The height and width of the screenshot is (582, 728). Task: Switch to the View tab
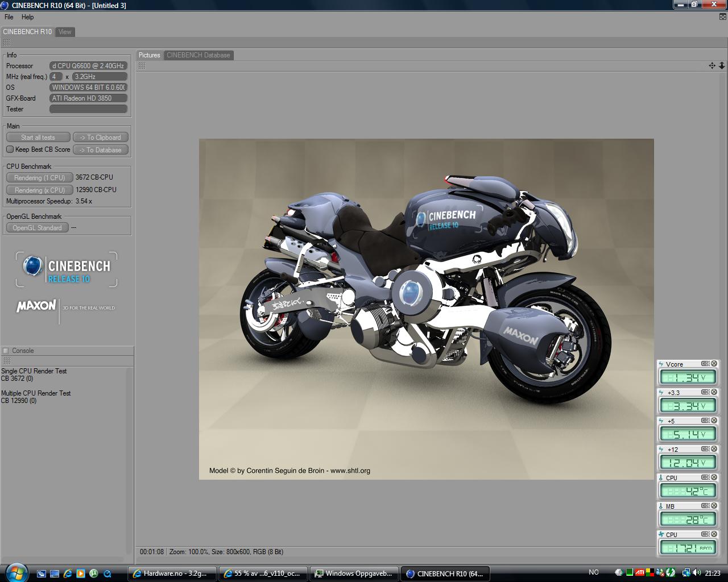65,32
